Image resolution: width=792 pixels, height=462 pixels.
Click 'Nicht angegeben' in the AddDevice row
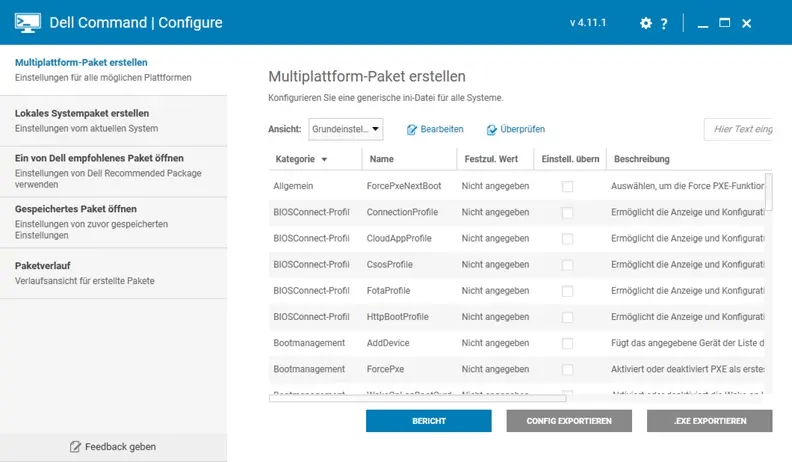coord(495,343)
